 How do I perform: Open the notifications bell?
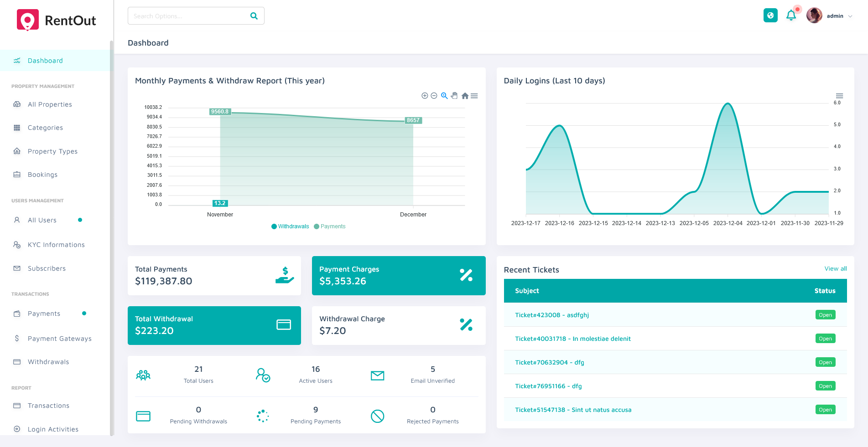pos(791,15)
